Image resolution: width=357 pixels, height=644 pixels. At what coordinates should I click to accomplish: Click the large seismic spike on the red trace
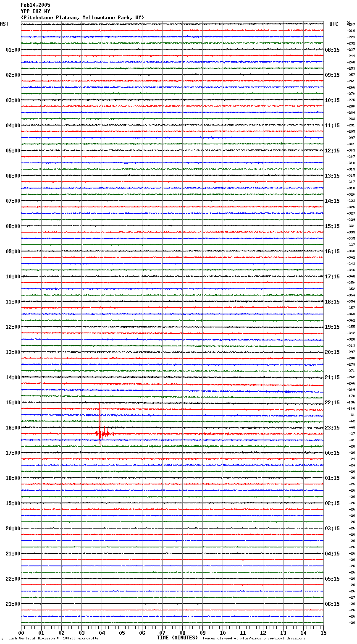click(100, 424)
